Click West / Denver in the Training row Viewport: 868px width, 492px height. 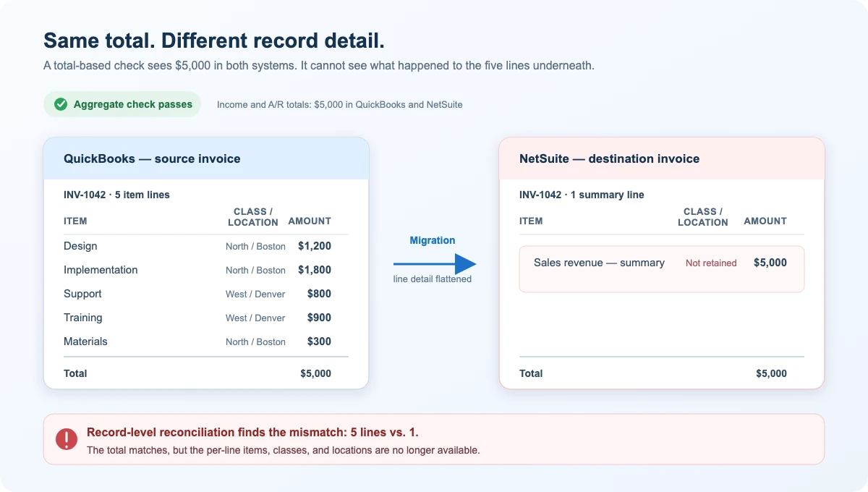tap(255, 318)
